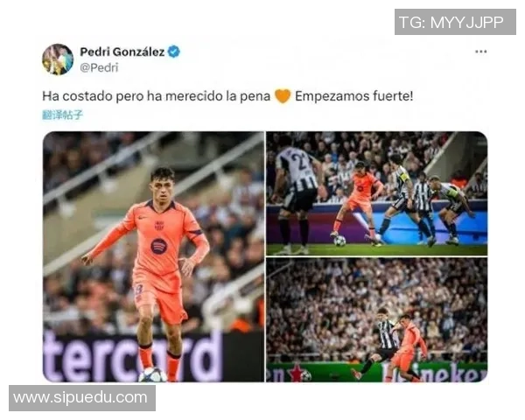Click the Mastercard ad board in the left photo

coord(133,356)
